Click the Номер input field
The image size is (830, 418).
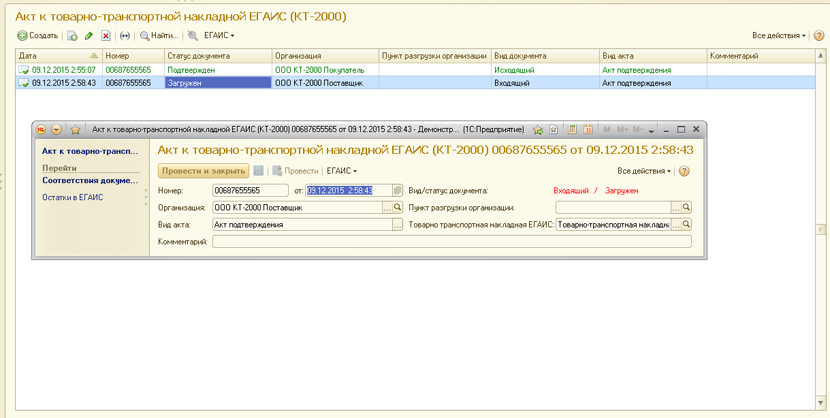click(250, 190)
